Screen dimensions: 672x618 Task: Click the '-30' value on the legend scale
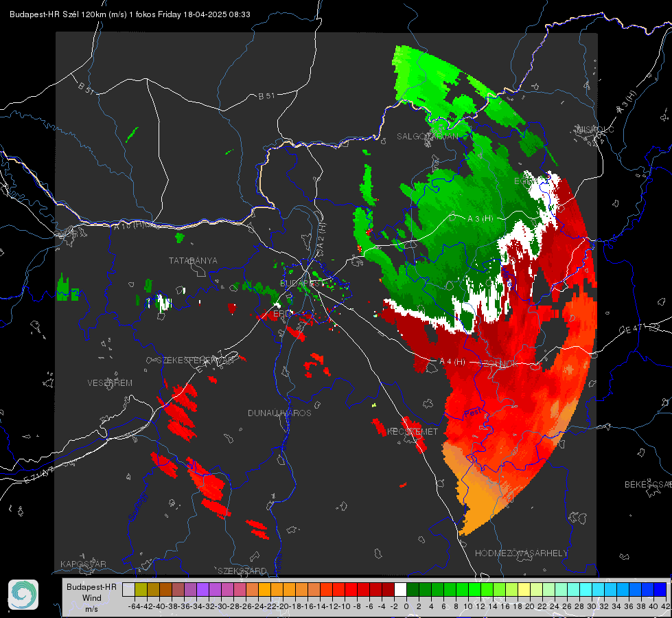[221, 606]
